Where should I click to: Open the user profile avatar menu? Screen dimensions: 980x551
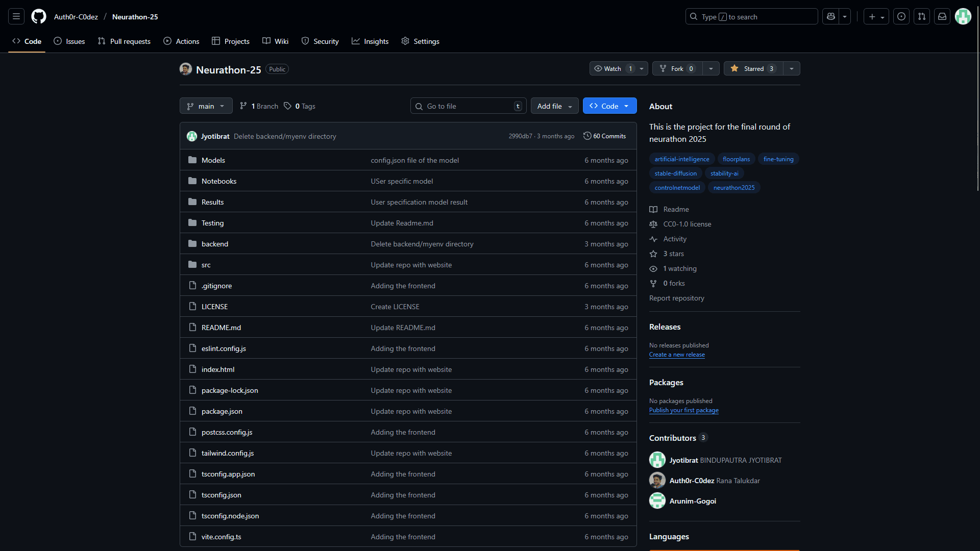click(x=963, y=17)
